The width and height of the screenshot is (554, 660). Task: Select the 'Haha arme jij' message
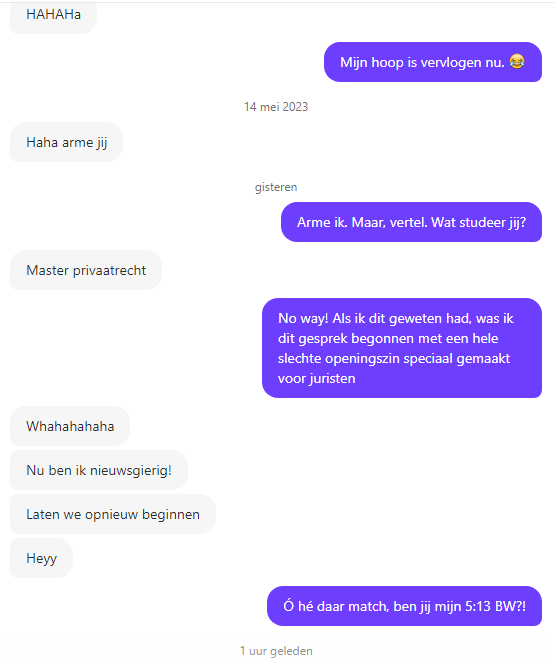pyautogui.click(x=67, y=142)
